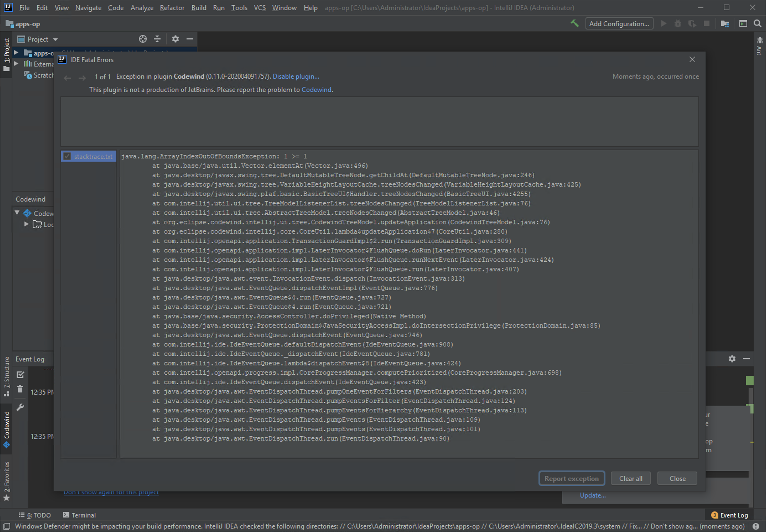Click the Report exception button
Screen dimensions: 766x532
tap(571, 478)
